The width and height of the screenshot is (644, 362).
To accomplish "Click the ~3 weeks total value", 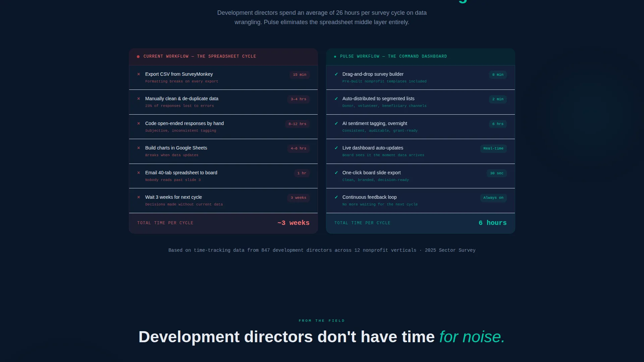I will click(293, 223).
